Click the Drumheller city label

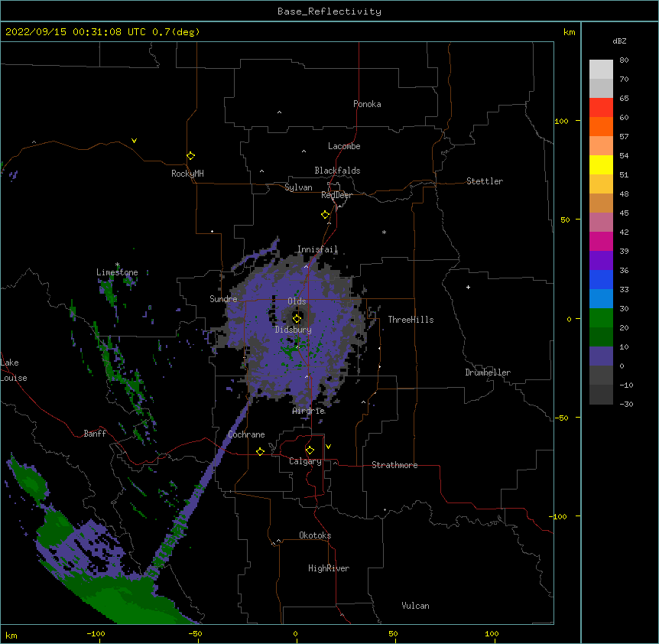click(488, 372)
